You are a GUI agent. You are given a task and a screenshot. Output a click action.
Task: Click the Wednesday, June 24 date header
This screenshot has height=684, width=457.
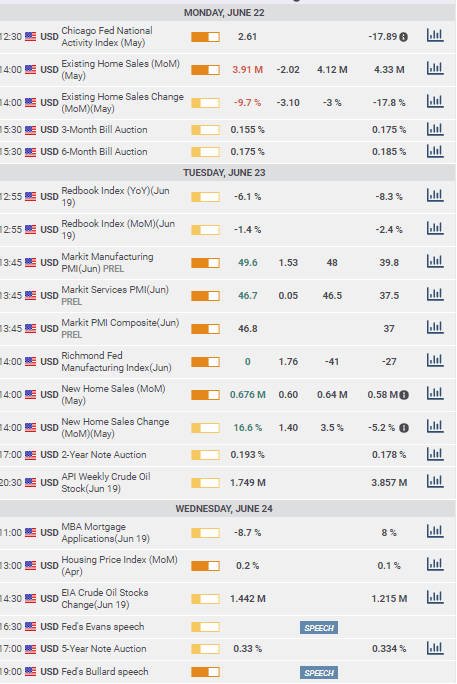click(224, 509)
